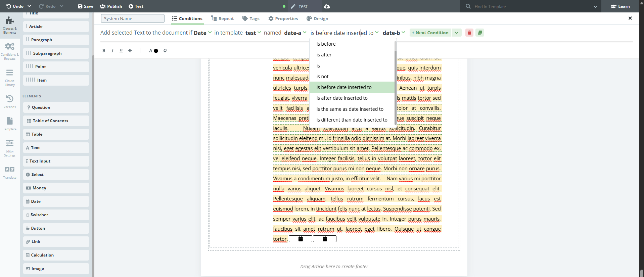Apply bold formatting to the text
Viewport: 644px width, 277px height.
coord(104,51)
